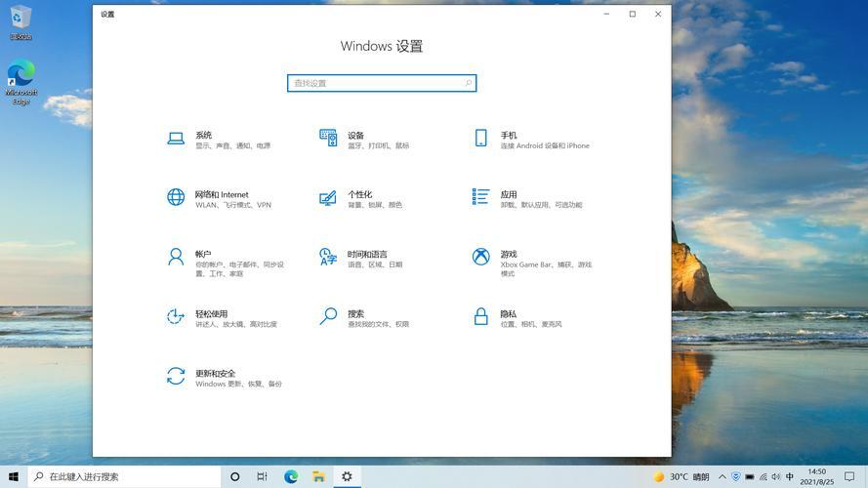The height and width of the screenshot is (488, 868).
Task: Select the 应用 list icon
Action: (x=480, y=197)
